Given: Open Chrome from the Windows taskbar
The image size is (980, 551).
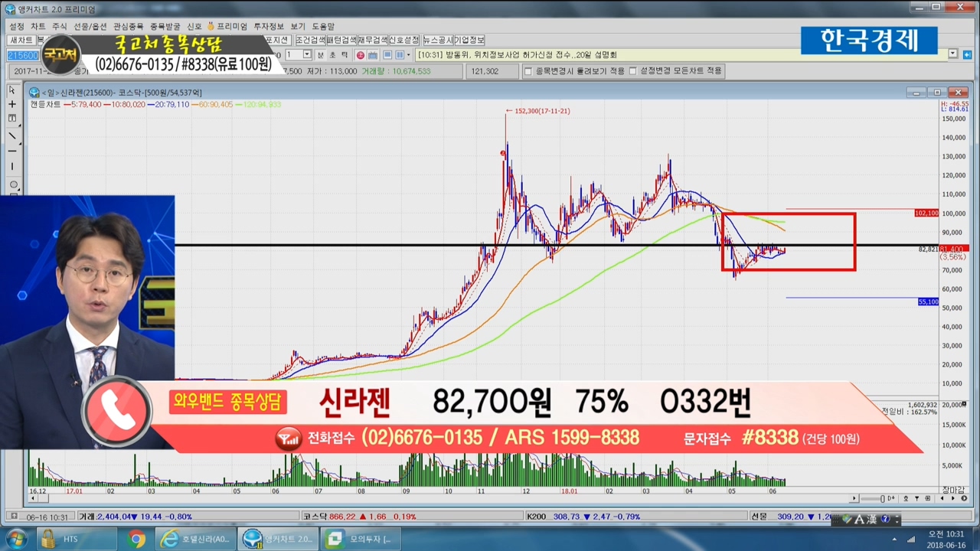Looking at the screenshot, I should (x=136, y=539).
